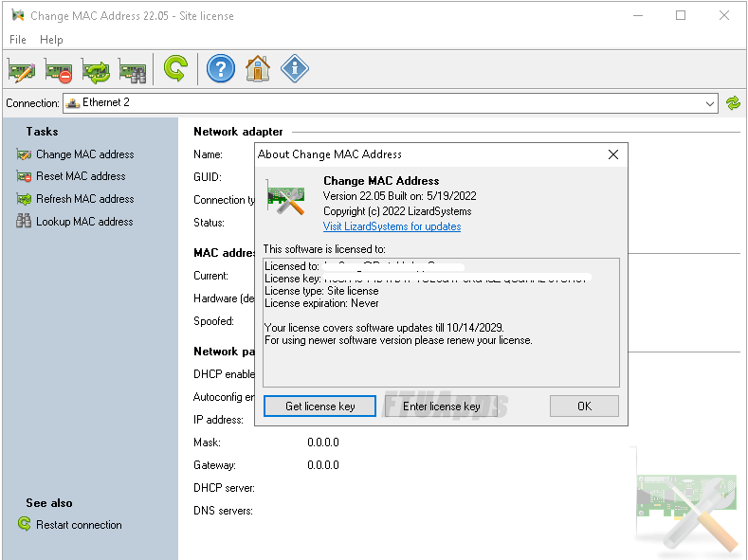This screenshot has height=560, width=748.
Task: Confirm the About dialog with OK
Action: point(584,406)
